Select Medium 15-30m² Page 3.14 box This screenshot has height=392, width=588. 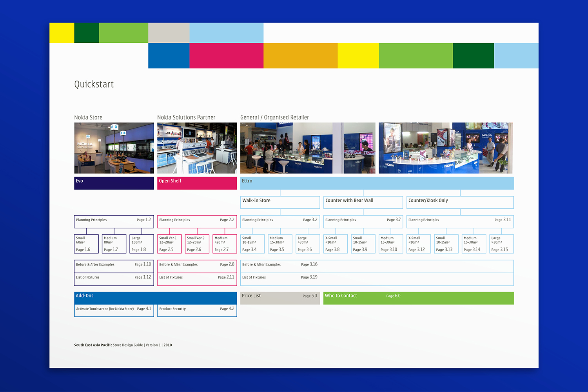tap(474, 244)
